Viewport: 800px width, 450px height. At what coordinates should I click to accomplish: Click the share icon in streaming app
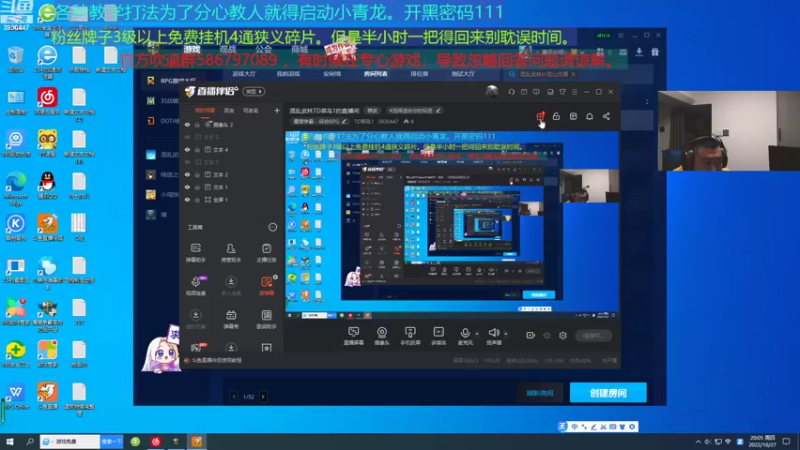point(606,116)
